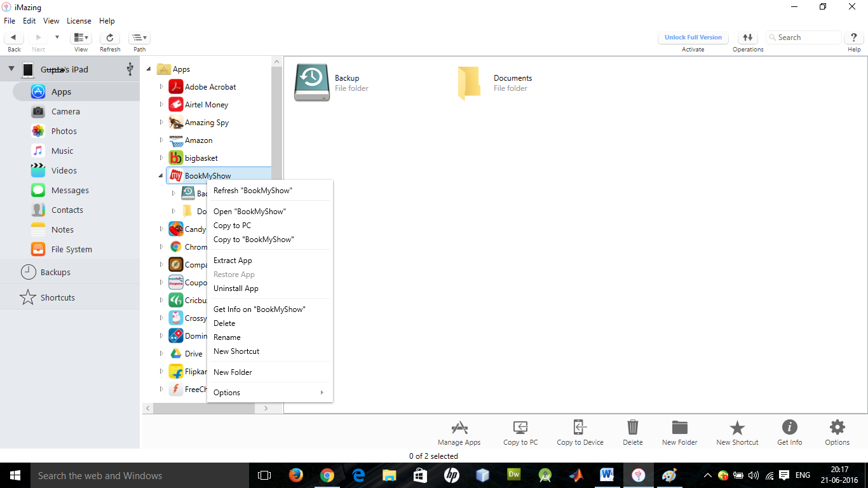Open the License menu
Viewport: 868px width, 488px height.
[x=79, y=21]
